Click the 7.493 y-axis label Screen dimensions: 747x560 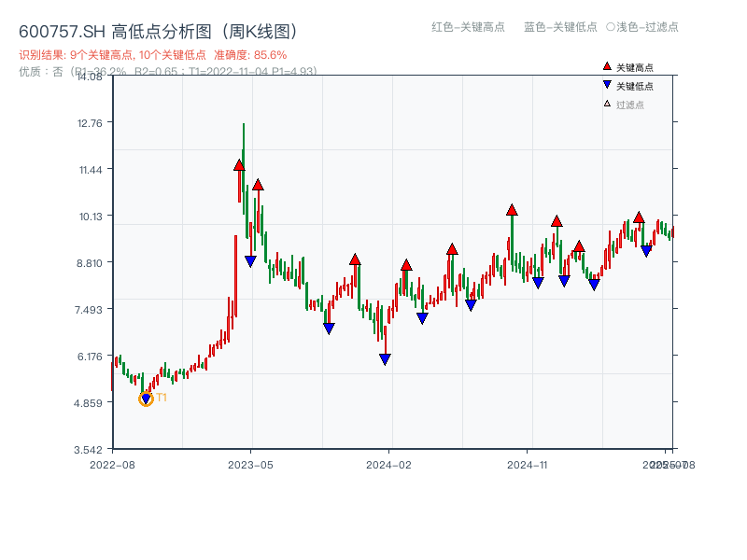tap(88, 310)
